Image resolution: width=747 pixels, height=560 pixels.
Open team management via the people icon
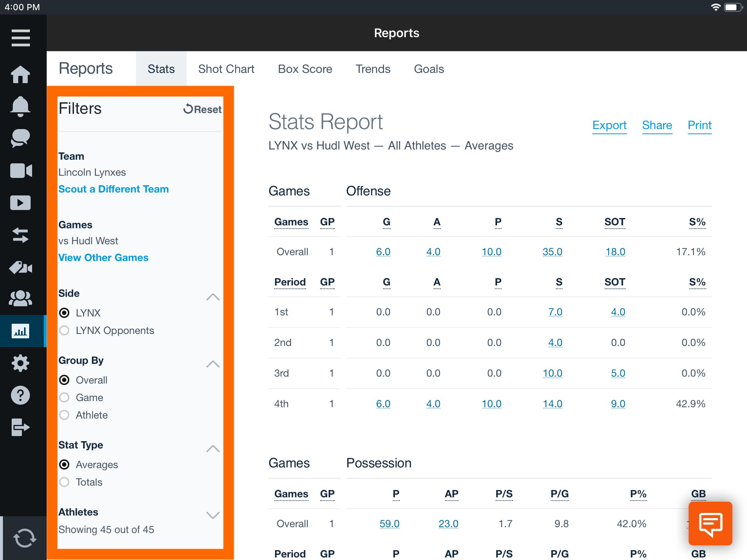21,299
